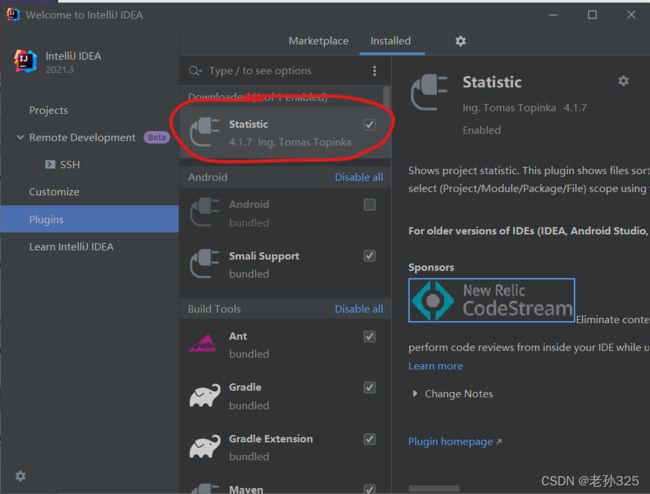Collapse the Remote Development tree node

point(20,137)
